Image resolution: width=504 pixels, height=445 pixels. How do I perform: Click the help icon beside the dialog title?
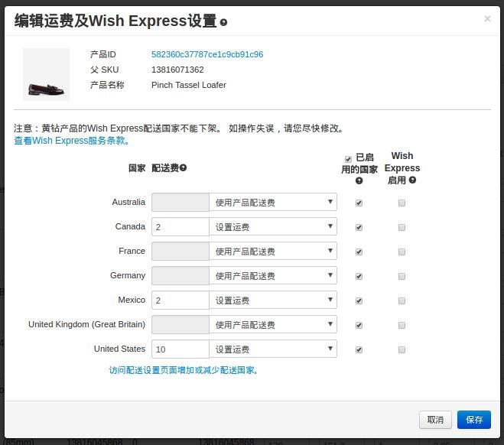223,22
